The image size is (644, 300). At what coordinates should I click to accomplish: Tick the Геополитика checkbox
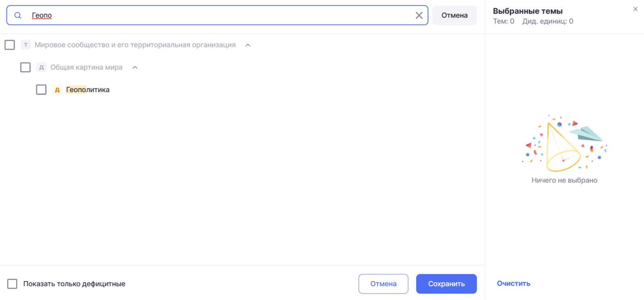(41, 89)
